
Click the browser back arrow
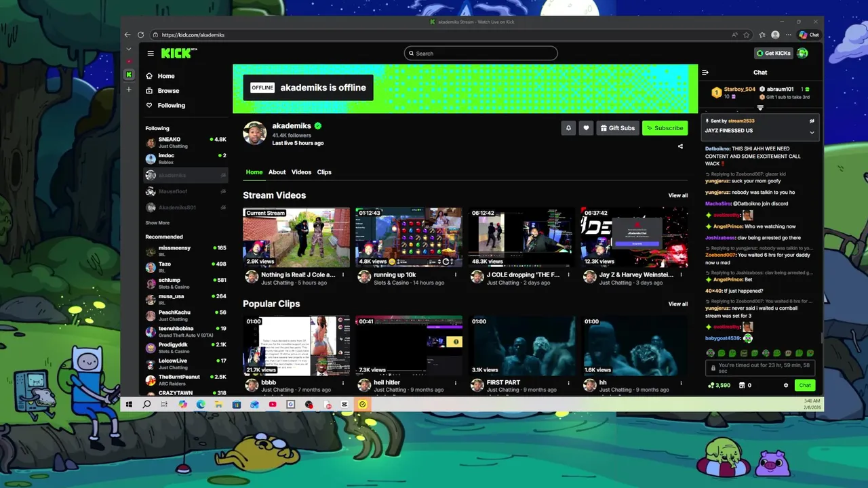click(127, 35)
